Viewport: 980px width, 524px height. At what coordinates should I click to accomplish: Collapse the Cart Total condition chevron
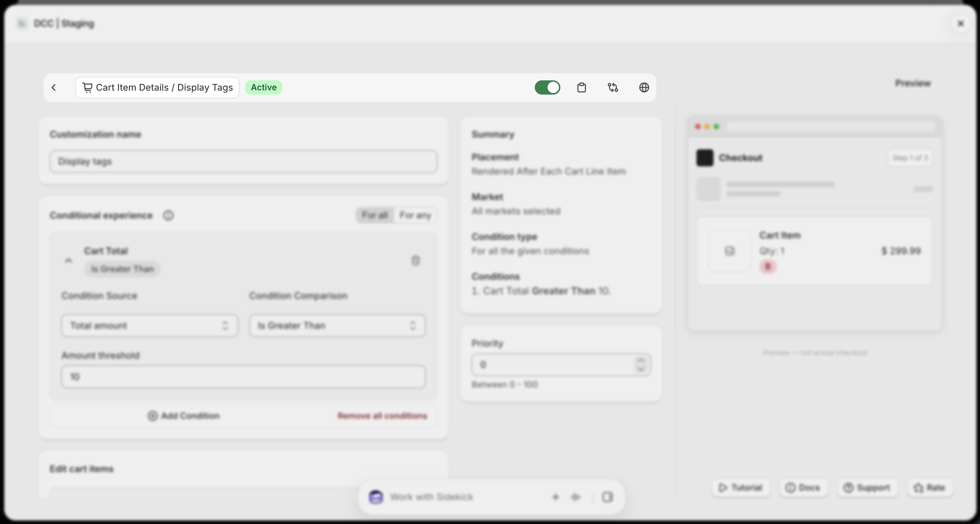(69, 260)
